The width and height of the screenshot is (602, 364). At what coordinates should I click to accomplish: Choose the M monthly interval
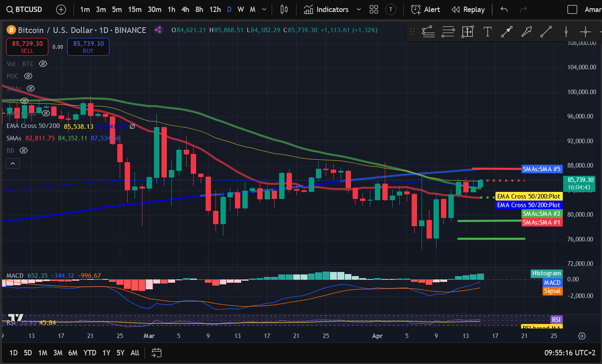tap(253, 9)
